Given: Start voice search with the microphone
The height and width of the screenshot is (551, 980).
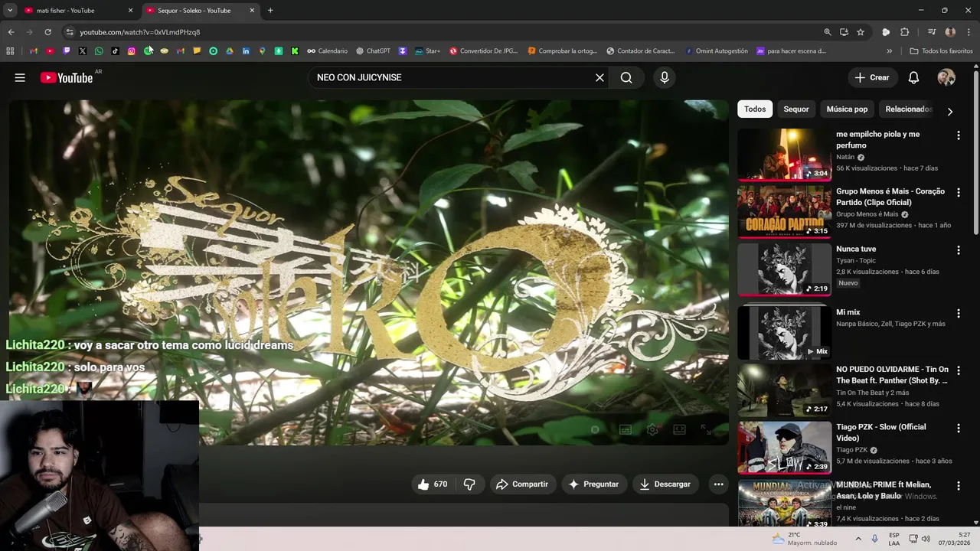Looking at the screenshot, I should [664, 77].
